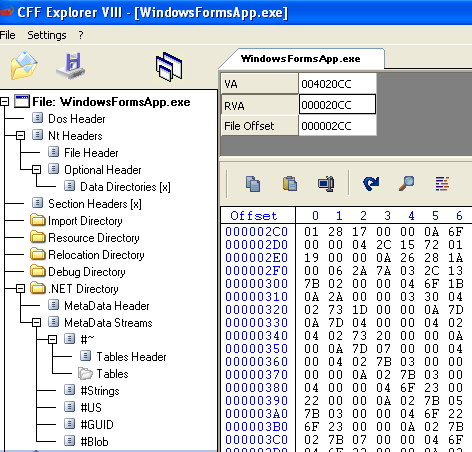Select Data Directories [x] in the tree
This screenshot has width=472, height=452.
coord(125,187)
